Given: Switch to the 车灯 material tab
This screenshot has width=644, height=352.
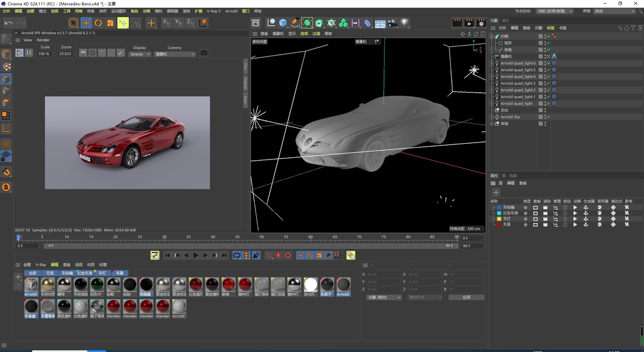Looking at the screenshot, I should tap(102, 273).
